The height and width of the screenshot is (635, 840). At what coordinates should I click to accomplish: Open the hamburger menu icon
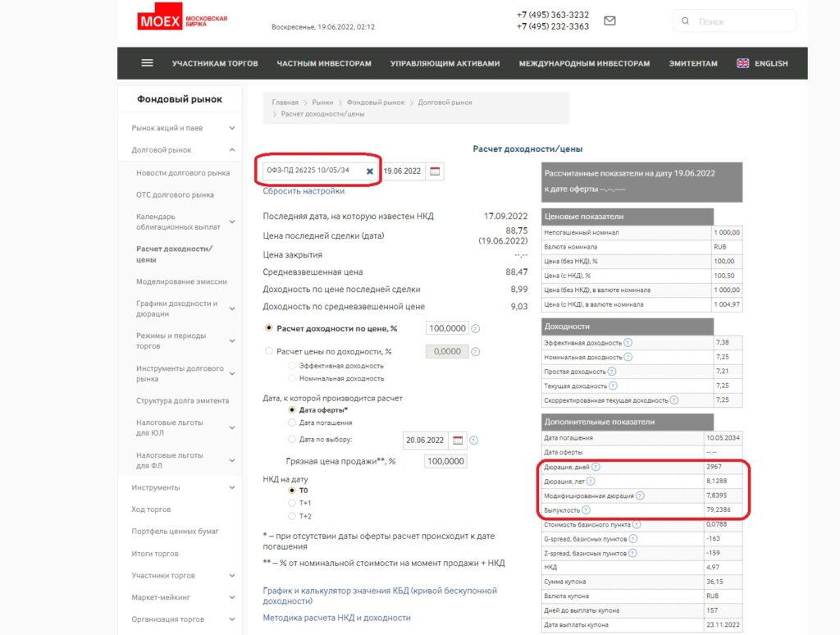pos(148,63)
